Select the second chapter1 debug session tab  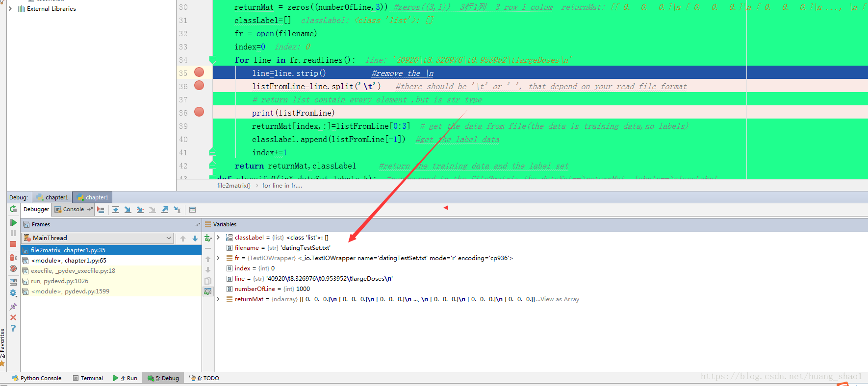[93, 197]
